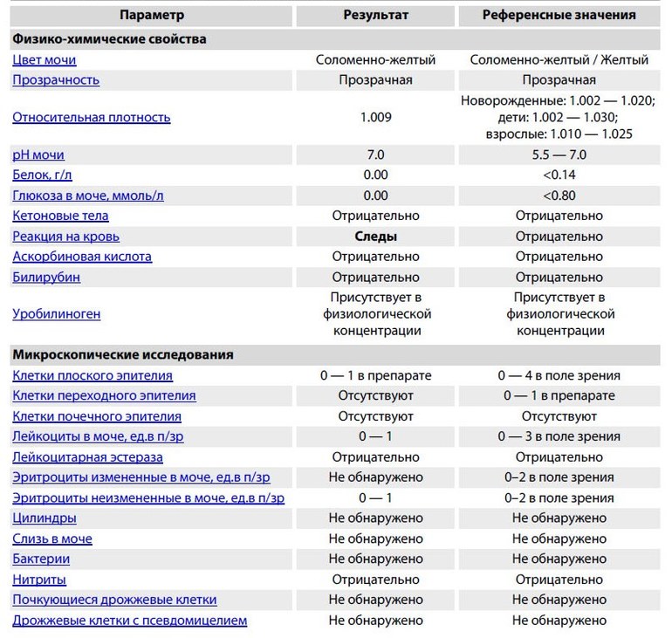Click the "Прозрачность" parameter link
Screen dimensions: 672x638
point(56,80)
